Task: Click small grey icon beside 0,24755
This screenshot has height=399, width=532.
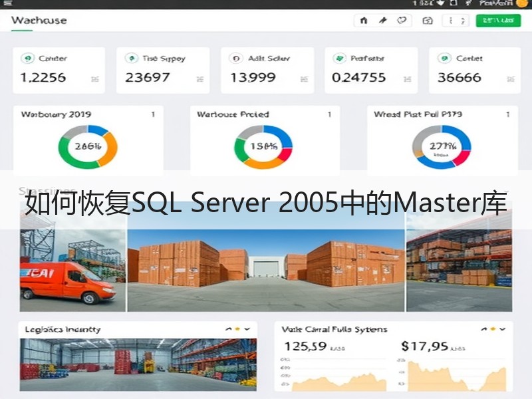Action: [408, 79]
